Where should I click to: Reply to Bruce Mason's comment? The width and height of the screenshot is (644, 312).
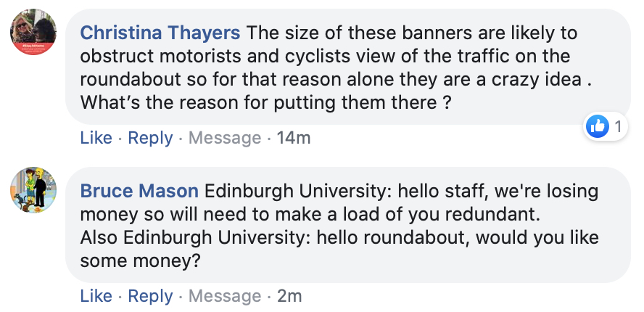(150, 296)
